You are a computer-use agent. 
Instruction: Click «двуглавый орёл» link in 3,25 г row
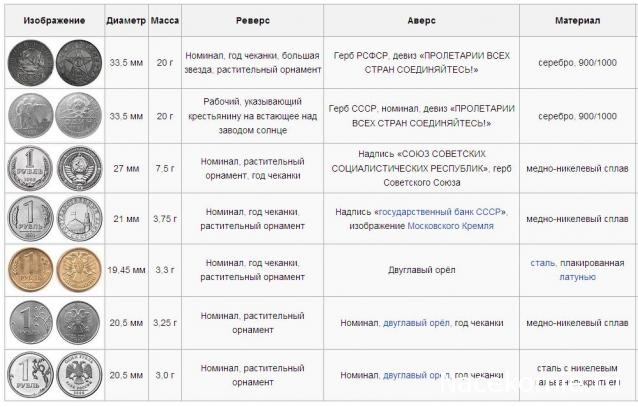click(416, 323)
